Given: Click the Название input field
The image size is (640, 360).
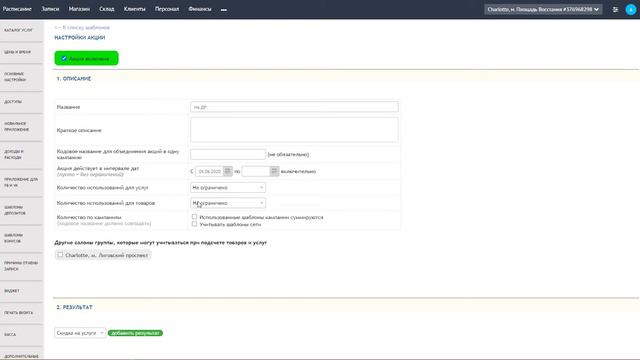Looking at the screenshot, I should (294, 107).
